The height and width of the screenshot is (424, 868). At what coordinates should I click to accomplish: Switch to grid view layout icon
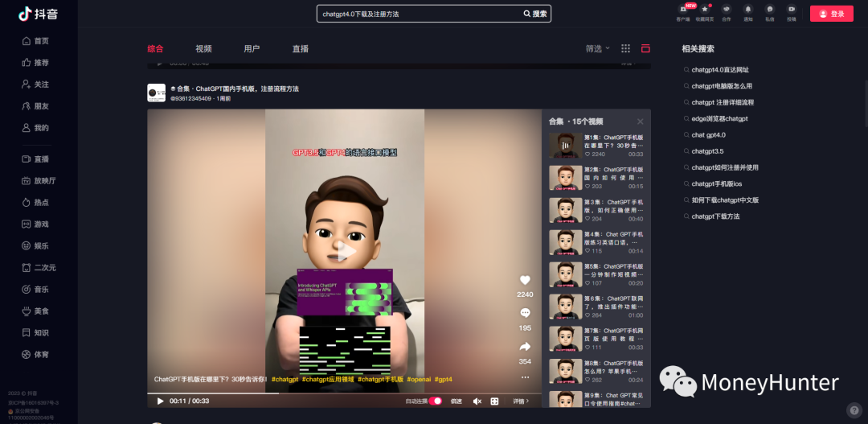pyautogui.click(x=625, y=49)
